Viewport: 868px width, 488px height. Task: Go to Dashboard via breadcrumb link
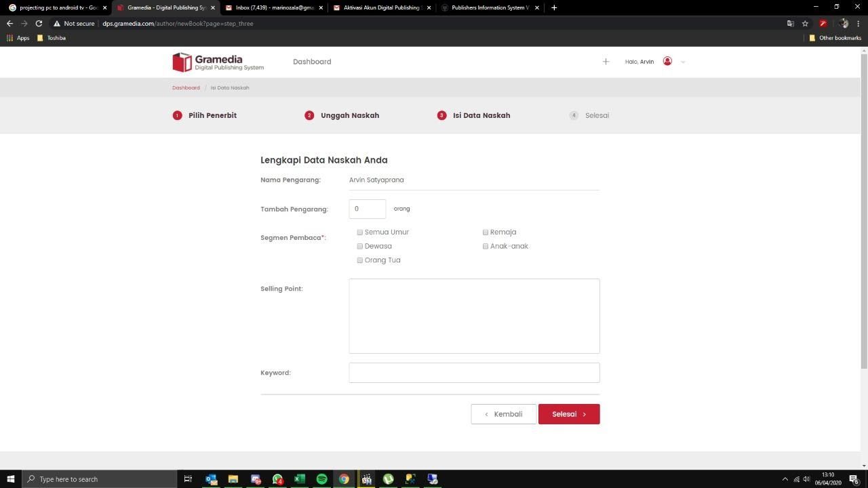tap(186, 87)
